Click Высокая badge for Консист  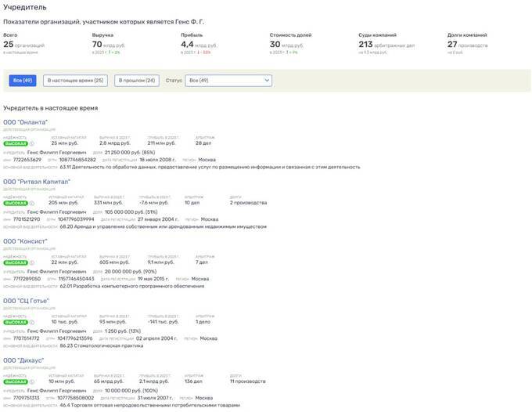pos(16,262)
